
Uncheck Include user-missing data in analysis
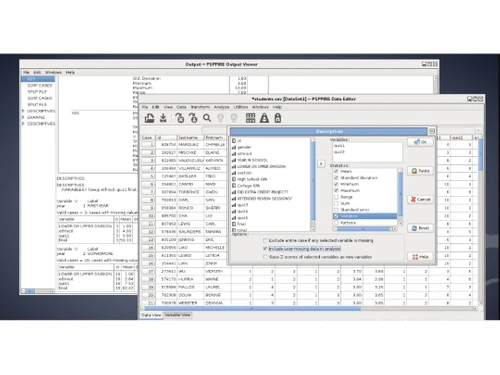pos(265,249)
